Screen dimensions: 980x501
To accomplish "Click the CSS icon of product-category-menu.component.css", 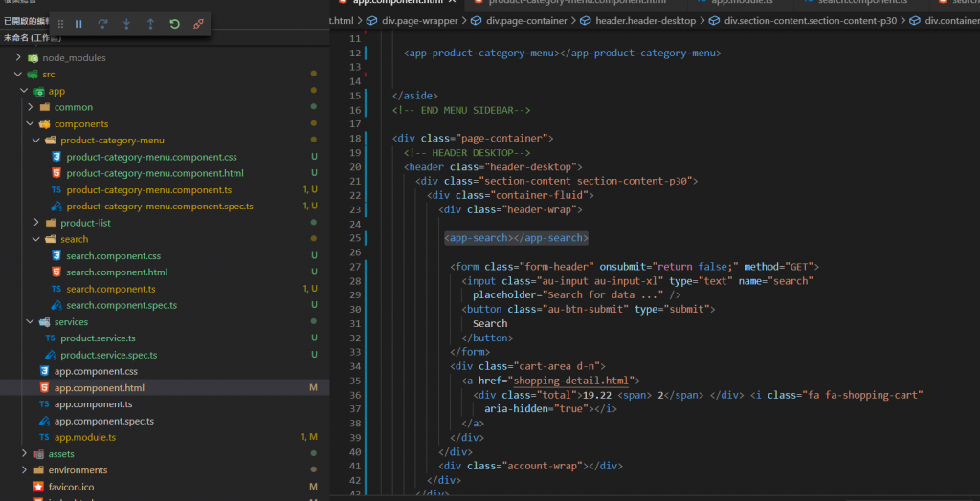I will [56, 157].
